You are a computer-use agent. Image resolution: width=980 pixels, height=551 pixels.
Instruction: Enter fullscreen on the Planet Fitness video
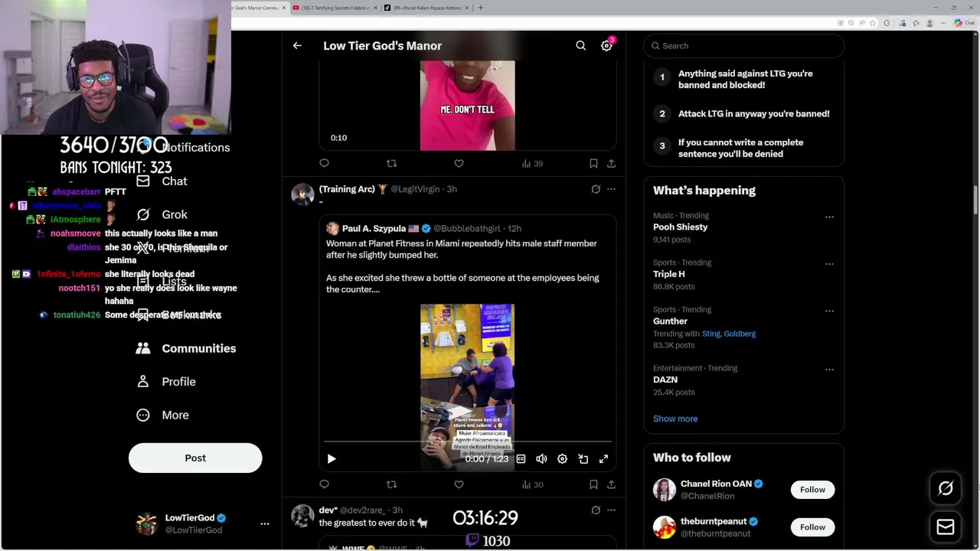click(603, 459)
